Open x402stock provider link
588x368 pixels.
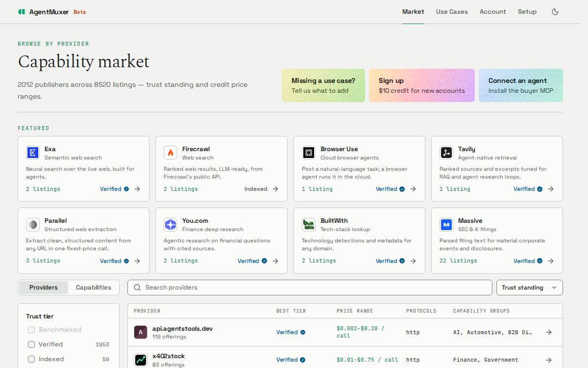169,356
